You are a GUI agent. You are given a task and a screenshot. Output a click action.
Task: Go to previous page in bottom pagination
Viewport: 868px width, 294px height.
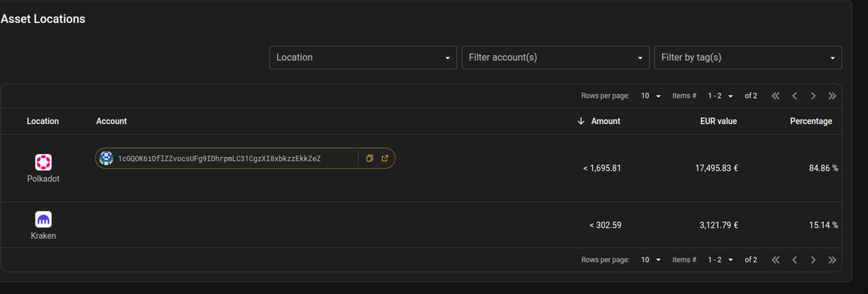[x=794, y=259]
